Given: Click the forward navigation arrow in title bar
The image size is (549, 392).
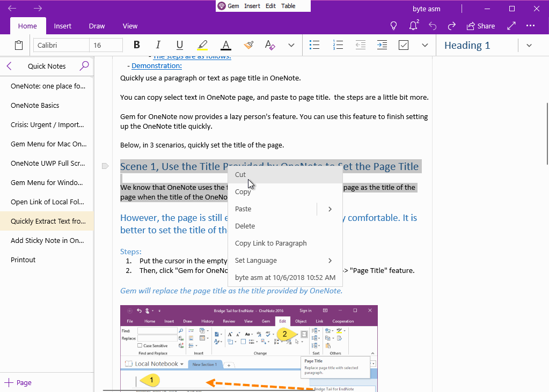Looking at the screenshot, I should click(38, 9).
